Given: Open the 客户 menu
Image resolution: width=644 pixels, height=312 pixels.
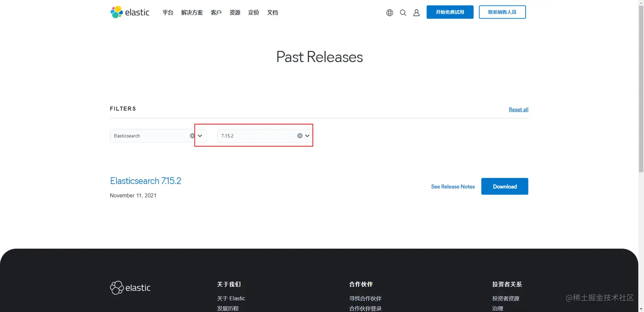Looking at the screenshot, I should [216, 13].
